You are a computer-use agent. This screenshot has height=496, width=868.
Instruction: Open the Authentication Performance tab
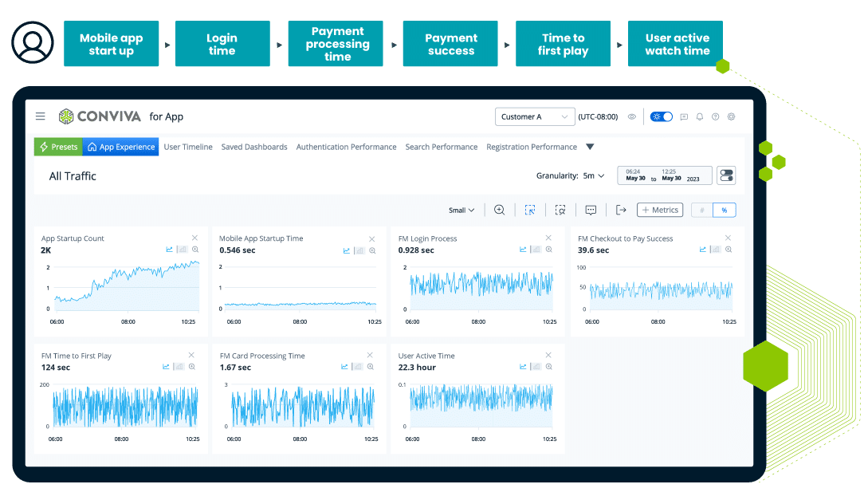[346, 147]
